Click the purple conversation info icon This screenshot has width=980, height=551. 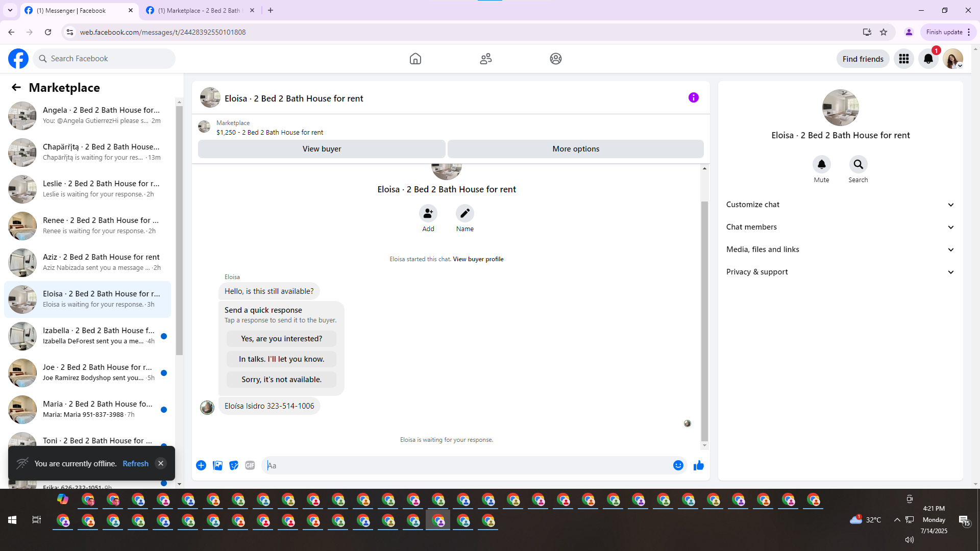[x=693, y=97]
